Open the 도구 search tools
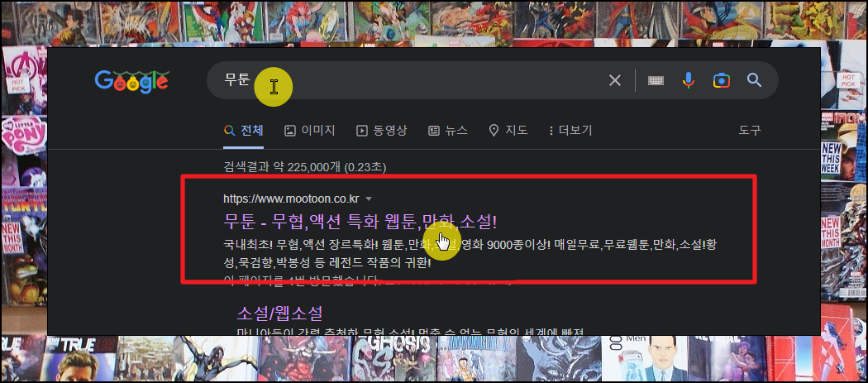868x383 pixels. [x=750, y=130]
